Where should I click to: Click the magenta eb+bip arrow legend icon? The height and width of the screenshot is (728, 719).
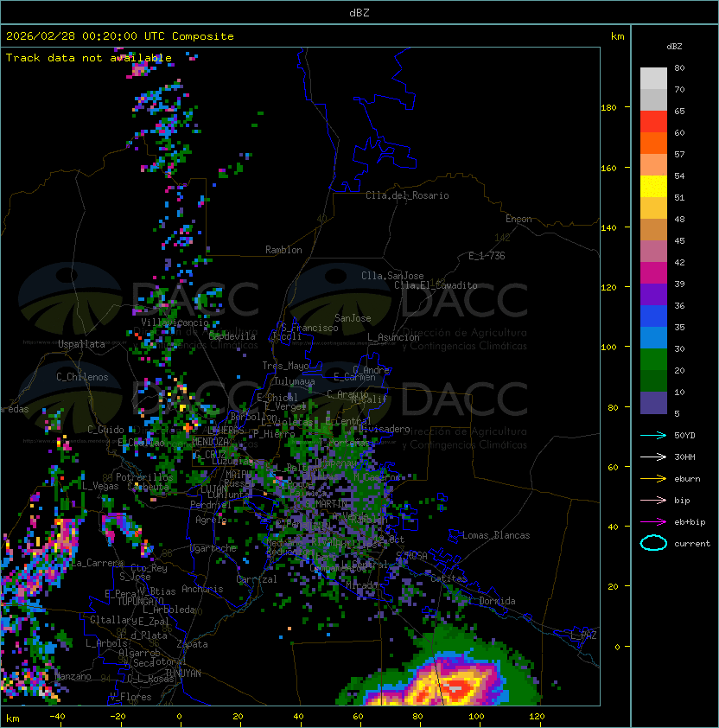coord(653,522)
